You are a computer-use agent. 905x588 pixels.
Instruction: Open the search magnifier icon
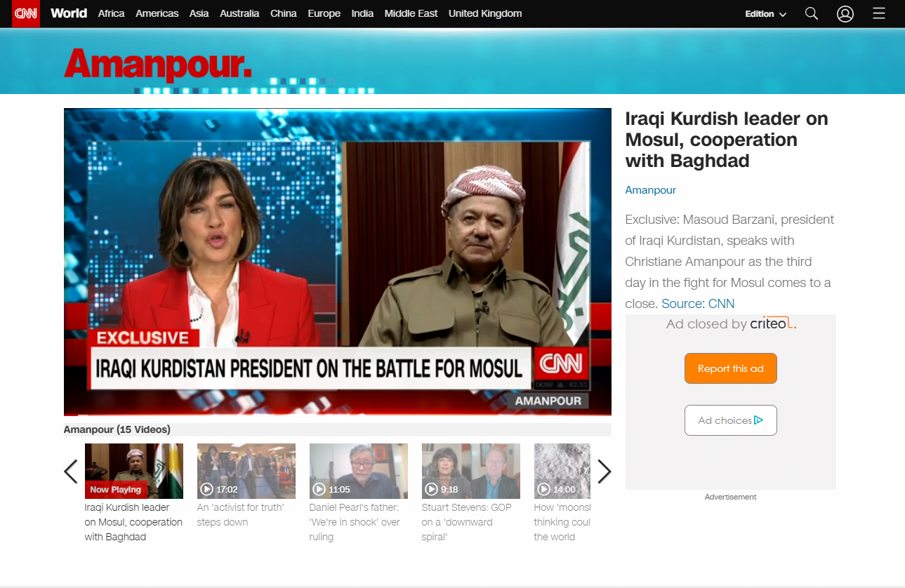(x=811, y=13)
